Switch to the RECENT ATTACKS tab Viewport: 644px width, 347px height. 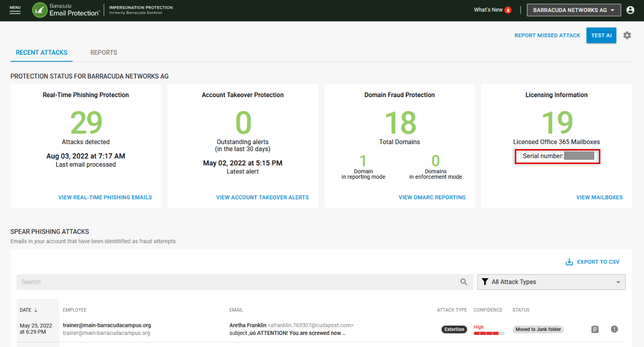pyautogui.click(x=41, y=52)
